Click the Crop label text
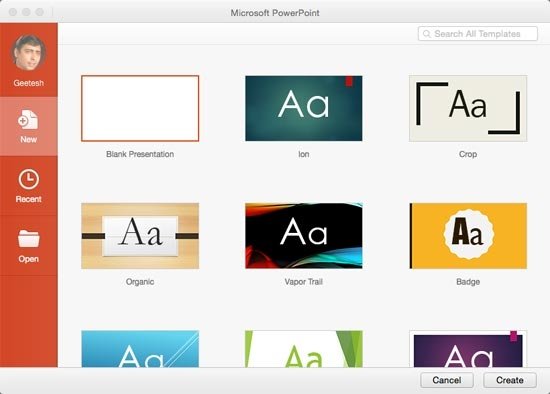Image resolution: width=550 pixels, height=394 pixels. (468, 154)
